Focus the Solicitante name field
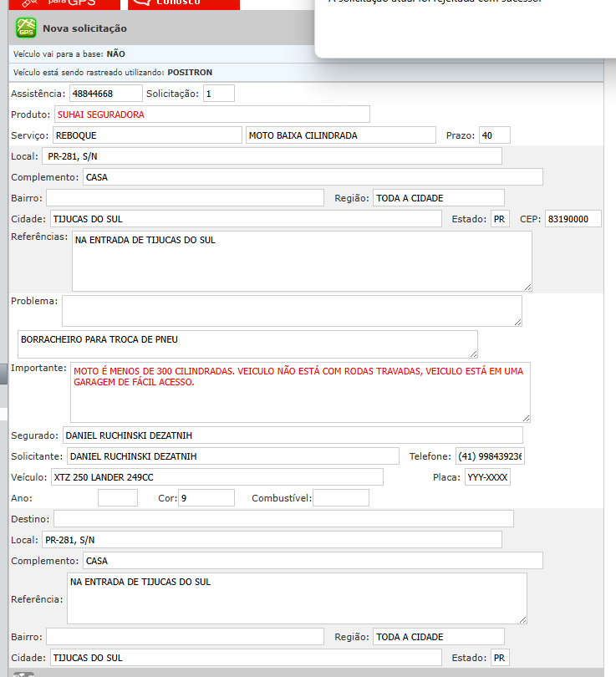The width and height of the screenshot is (616, 677). 233,456
